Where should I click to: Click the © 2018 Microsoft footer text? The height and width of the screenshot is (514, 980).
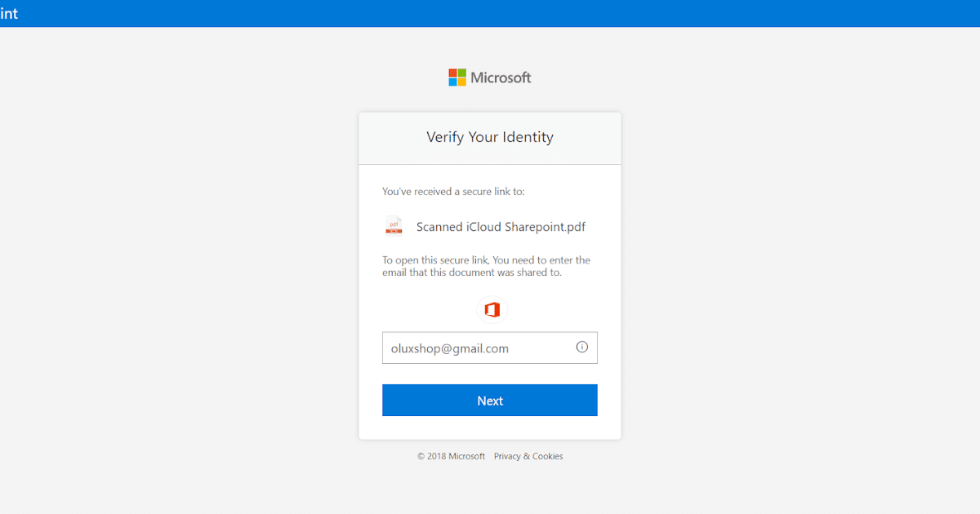[x=450, y=456]
